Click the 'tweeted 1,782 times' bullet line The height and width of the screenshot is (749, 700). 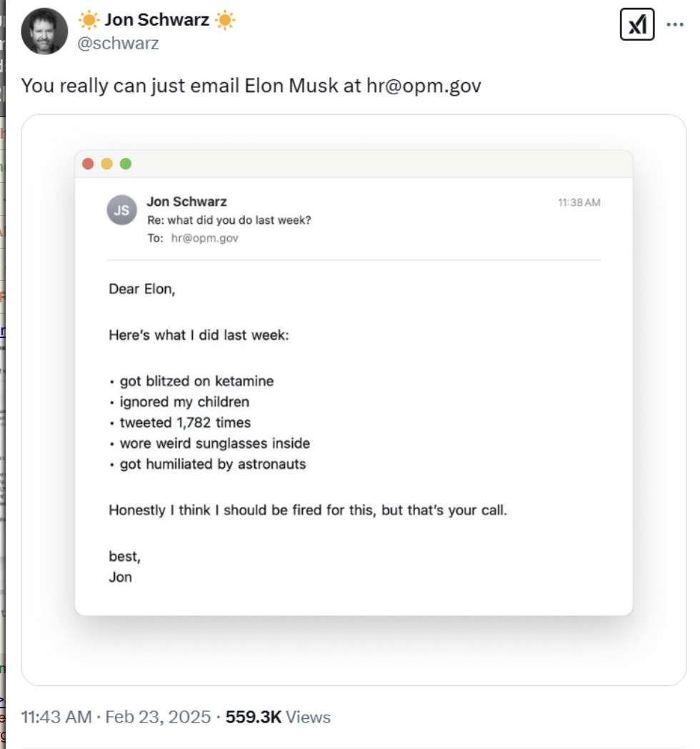[x=185, y=422]
